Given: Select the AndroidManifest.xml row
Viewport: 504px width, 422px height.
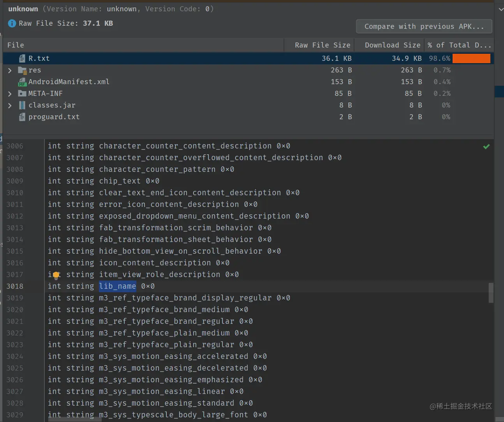Looking at the screenshot, I should coord(248,82).
